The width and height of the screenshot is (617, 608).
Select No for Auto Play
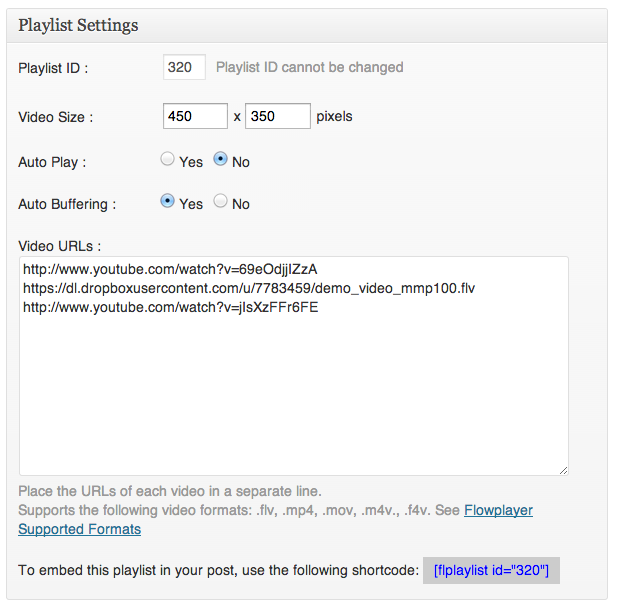220,159
